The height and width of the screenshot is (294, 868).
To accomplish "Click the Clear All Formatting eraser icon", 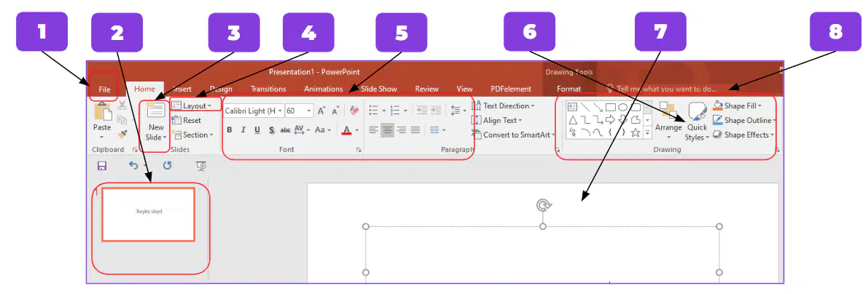I will click(354, 111).
